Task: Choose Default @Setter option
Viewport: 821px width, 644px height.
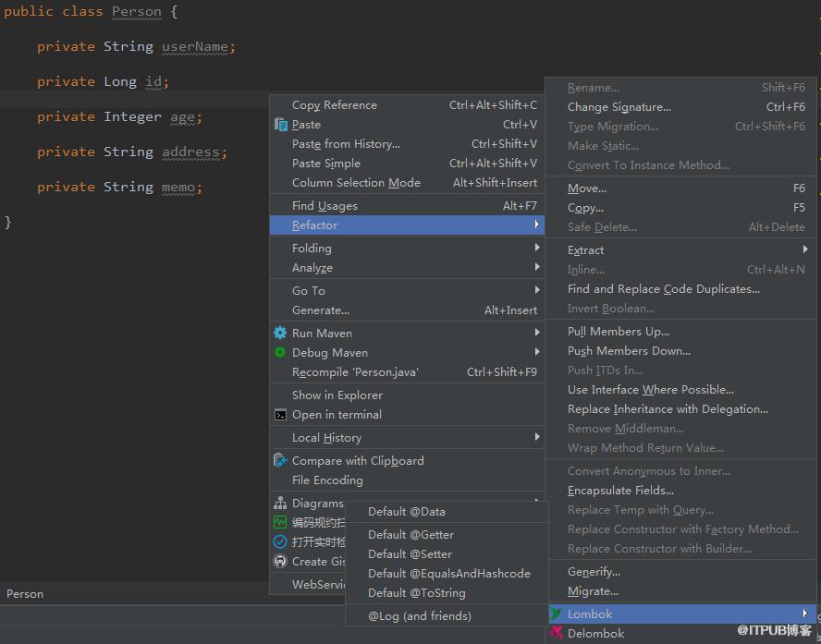Action: pyautogui.click(x=447, y=554)
